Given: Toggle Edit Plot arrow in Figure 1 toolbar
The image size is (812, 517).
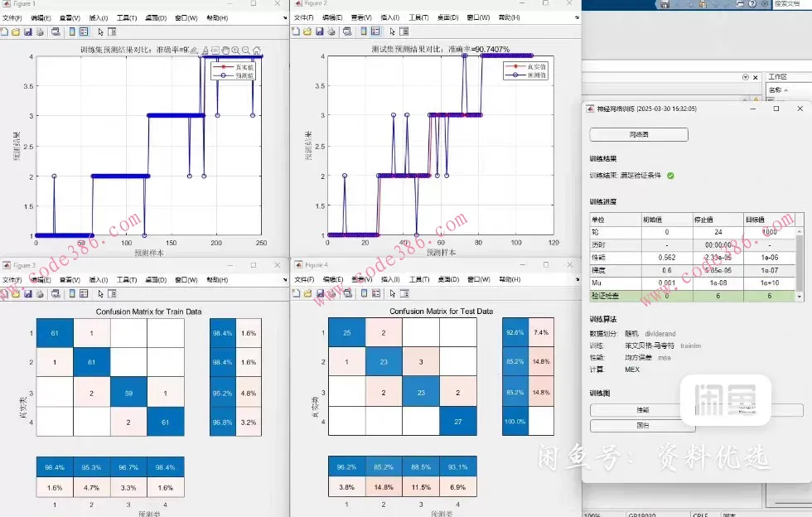Looking at the screenshot, I should point(100,32).
